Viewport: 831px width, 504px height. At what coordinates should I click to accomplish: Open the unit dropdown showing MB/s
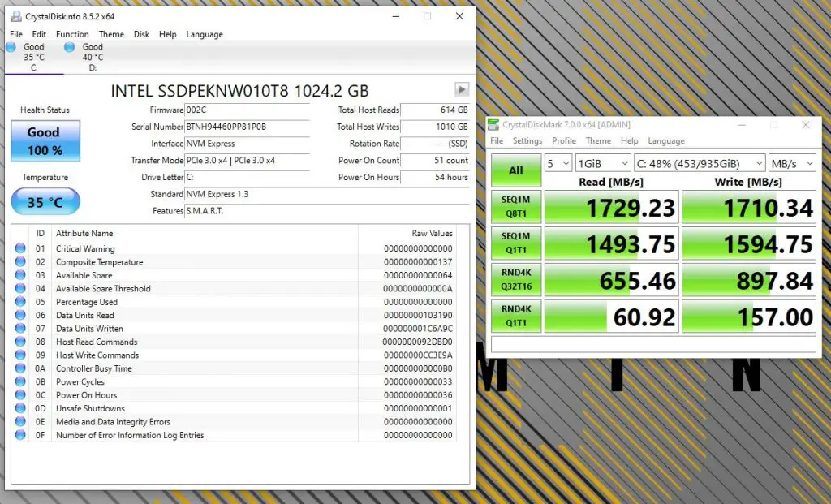[x=792, y=163]
